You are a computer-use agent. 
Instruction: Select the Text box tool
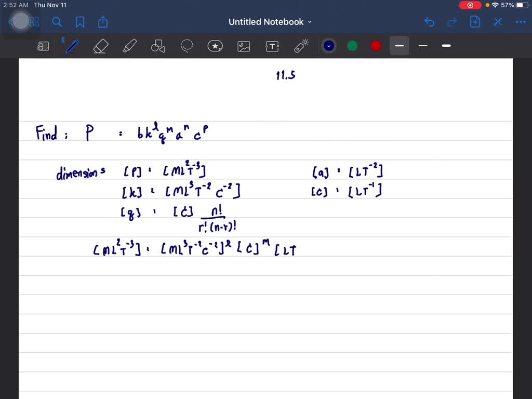pos(272,46)
